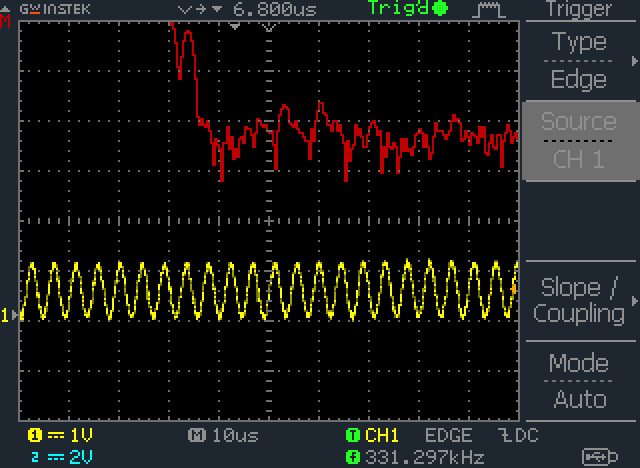Click the channel 1 ground level marker
640x468 pixels.
pyautogui.click(x=10, y=315)
